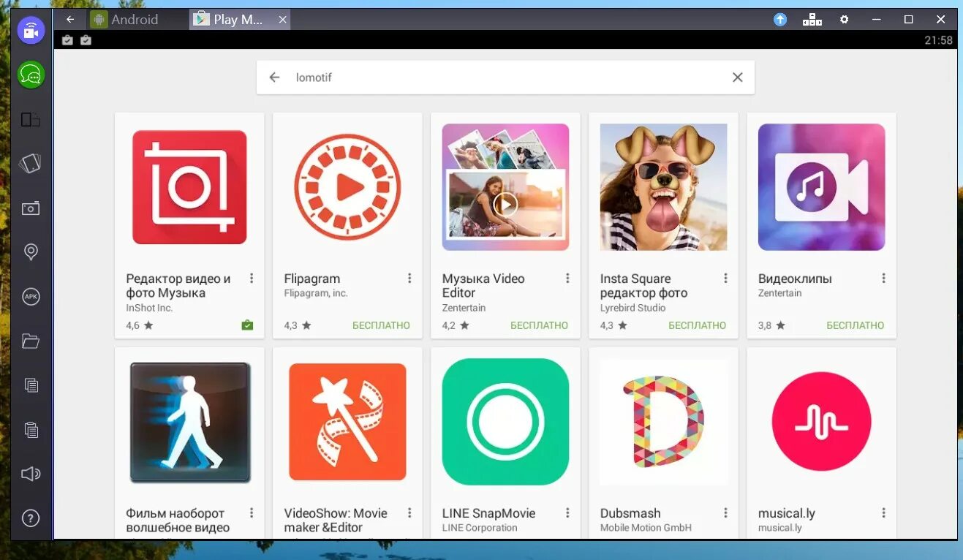Viewport: 963px width, 560px height.
Task: Click the copy documents sidebar icon
Action: [31, 385]
